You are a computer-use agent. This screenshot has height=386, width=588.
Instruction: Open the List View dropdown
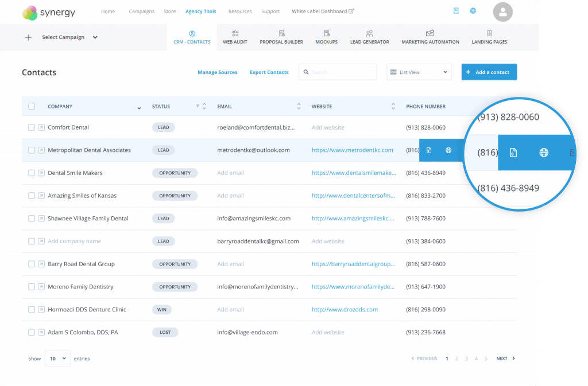pyautogui.click(x=419, y=72)
